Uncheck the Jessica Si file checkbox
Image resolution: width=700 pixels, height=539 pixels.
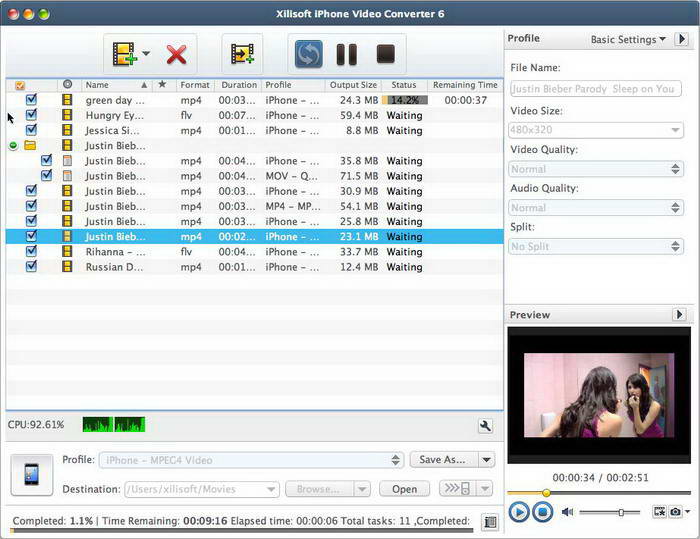(x=31, y=130)
